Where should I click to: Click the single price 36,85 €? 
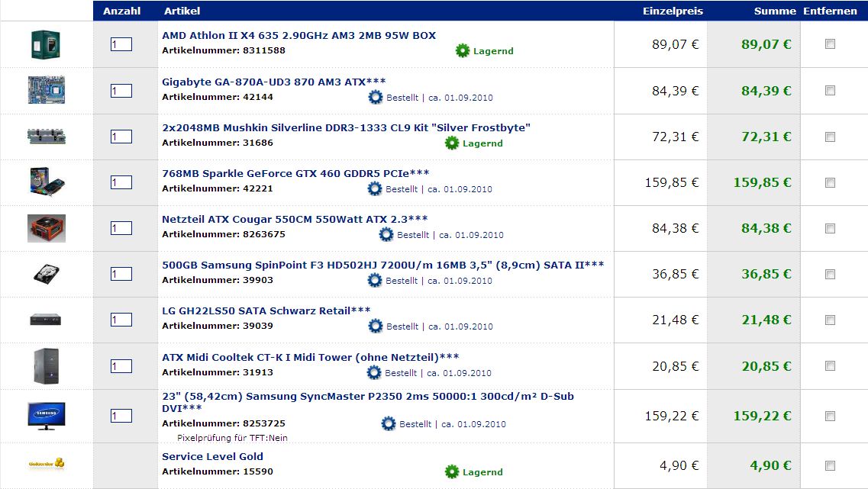pyautogui.click(x=676, y=274)
